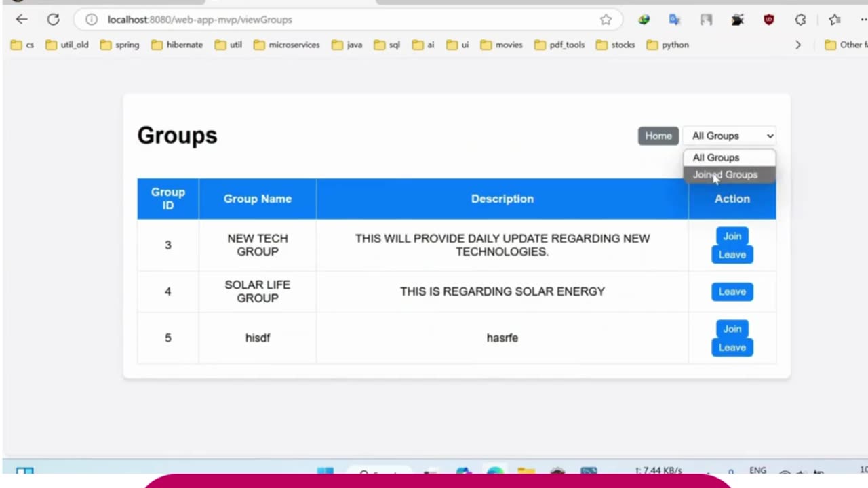Select the NEW TECH GROUP name cell

[258, 245]
